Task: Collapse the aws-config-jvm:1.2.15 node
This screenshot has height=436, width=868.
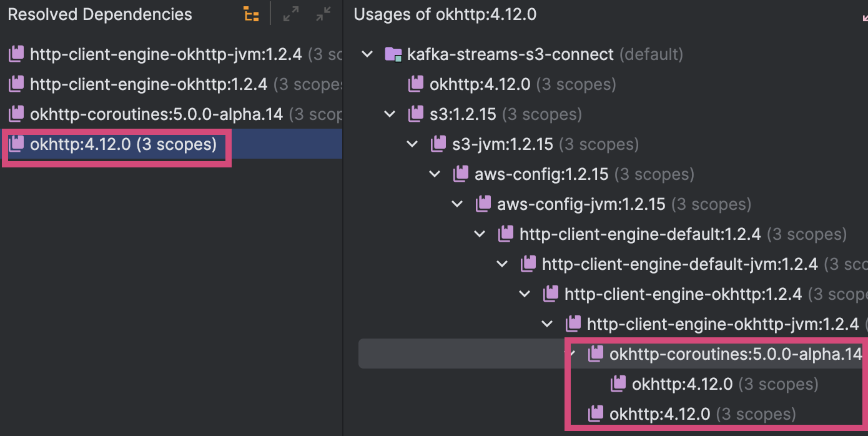Action: (x=457, y=204)
